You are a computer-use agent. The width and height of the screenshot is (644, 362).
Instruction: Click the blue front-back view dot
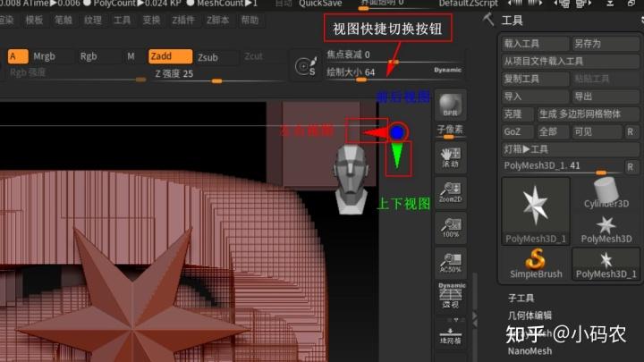[397, 132]
